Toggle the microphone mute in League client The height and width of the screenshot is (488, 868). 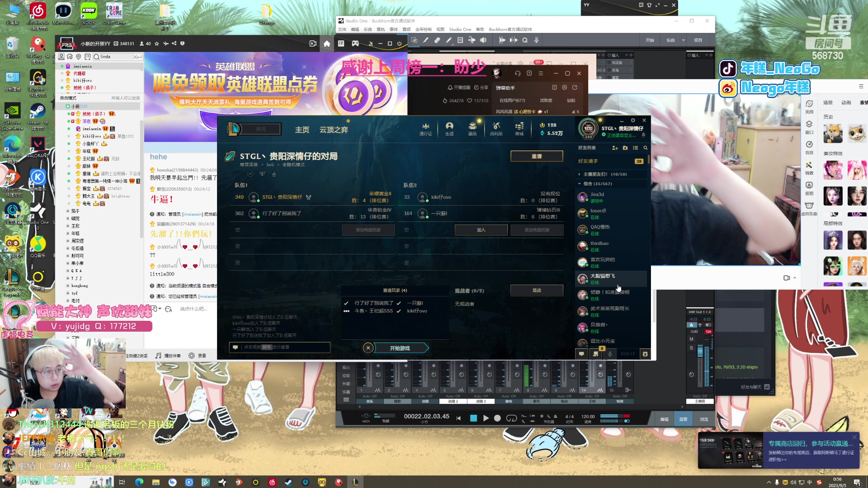click(610, 354)
